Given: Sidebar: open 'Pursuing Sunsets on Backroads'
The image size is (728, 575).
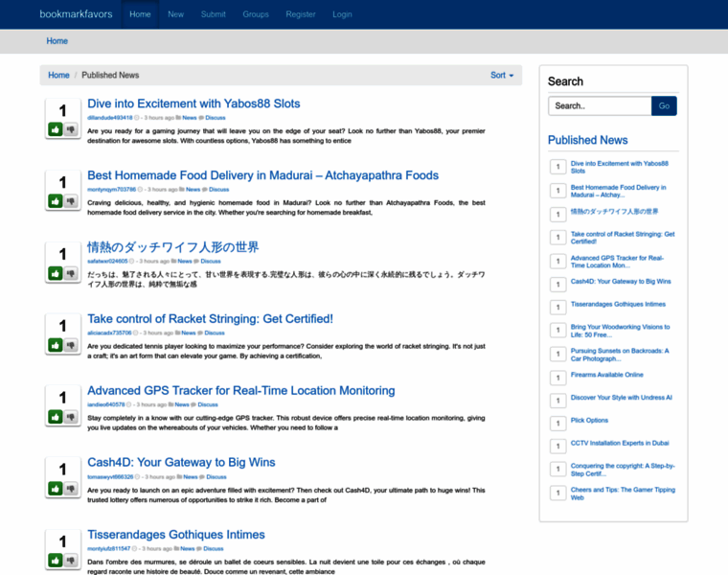Looking at the screenshot, I should point(620,355).
